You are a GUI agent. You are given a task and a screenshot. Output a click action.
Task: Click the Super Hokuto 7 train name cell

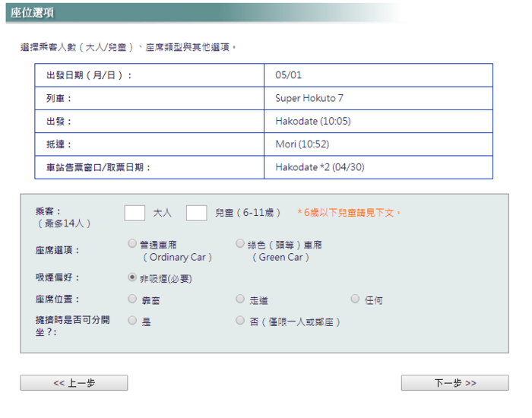click(309, 98)
